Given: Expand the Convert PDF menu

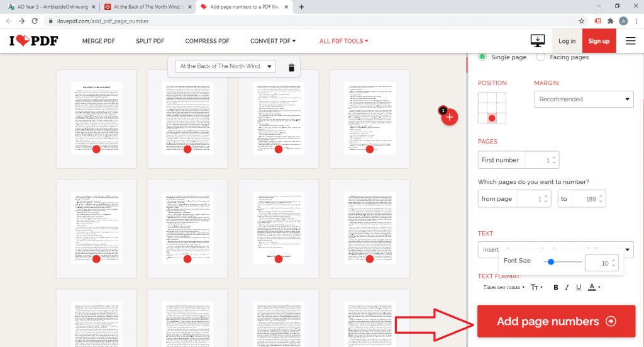Looking at the screenshot, I should tap(273, 41).
